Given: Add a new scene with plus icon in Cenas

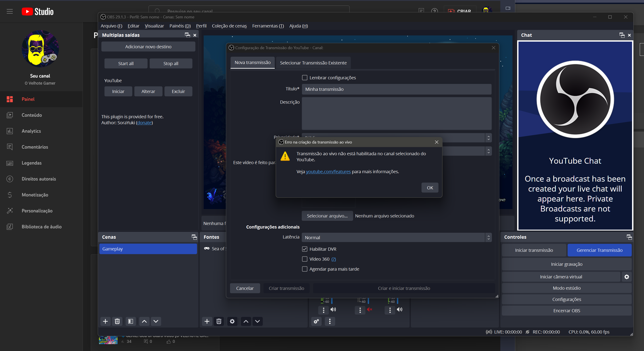Looking at the screenshot, I should pyautogui.click(x=106, y=321).
